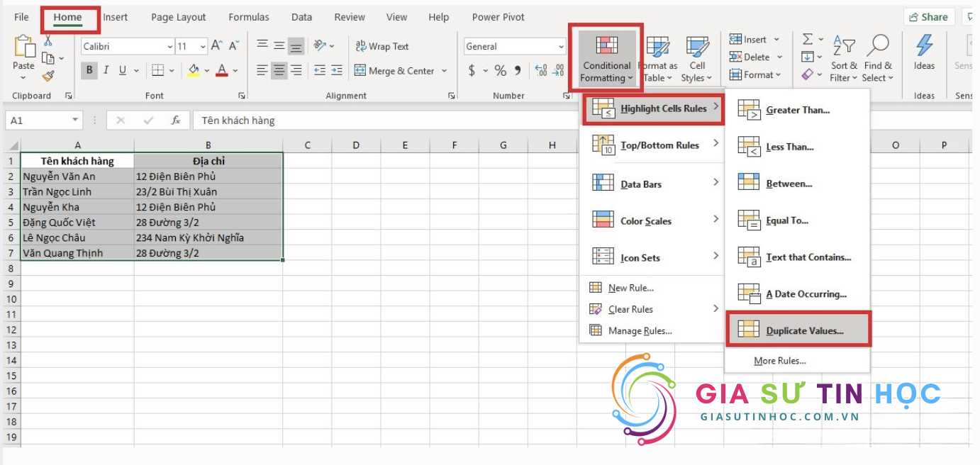Screen dimensions: 980x465
Task: Click the Top Align icon
Action: tap(262, 45)
